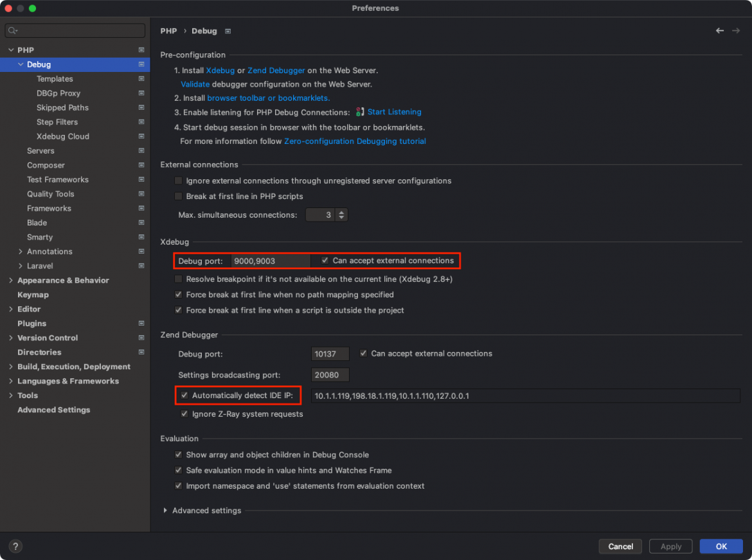Click the project-level icon on the selected Debug row

coord(141,64)
